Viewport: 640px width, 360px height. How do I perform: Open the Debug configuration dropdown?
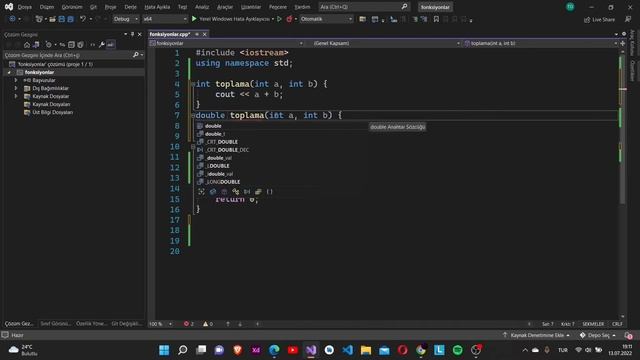[126, 19]
